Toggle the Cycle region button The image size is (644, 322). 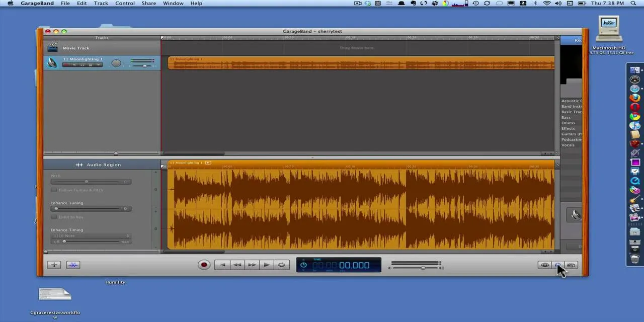point(281,265)
